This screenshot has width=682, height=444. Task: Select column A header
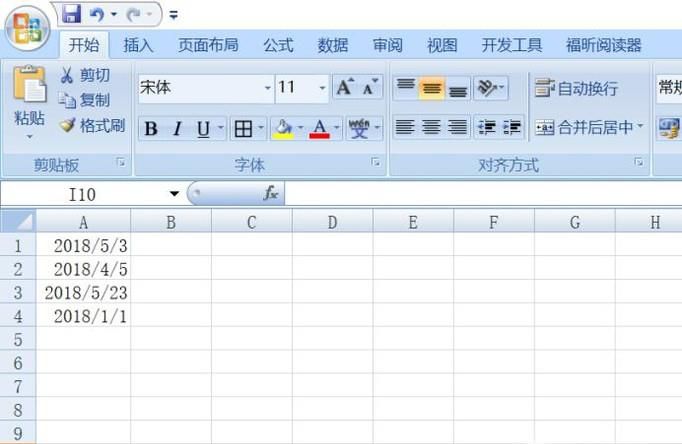(x=84, y=222)
